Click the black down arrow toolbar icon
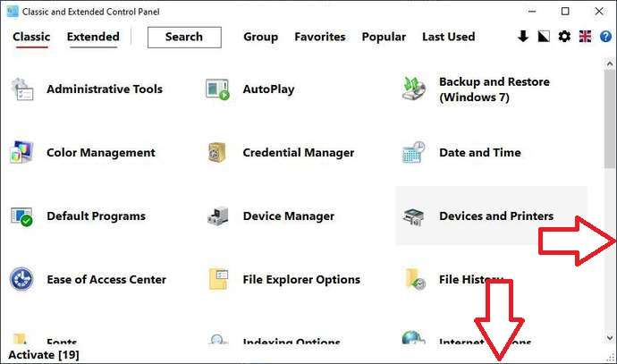This screenshot has height=364, width=617. pyautogui.click(x=524, y=37)
